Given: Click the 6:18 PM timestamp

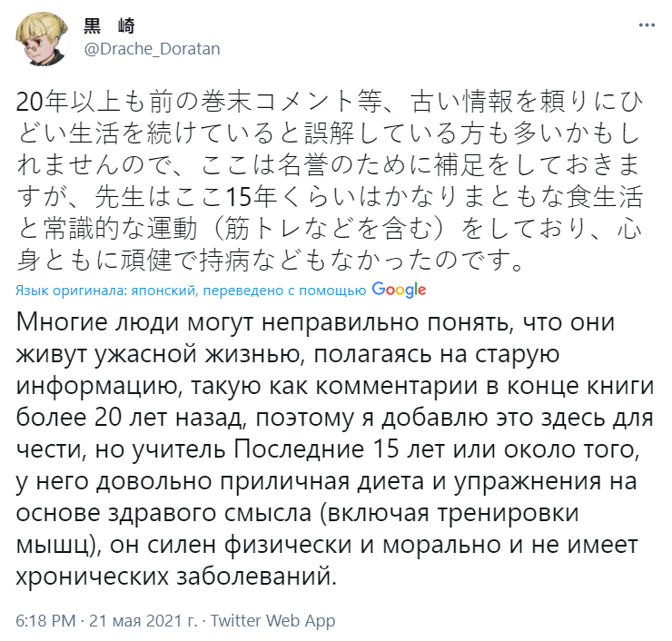Looking at the screenshot, I should click(x=45, y=620).
